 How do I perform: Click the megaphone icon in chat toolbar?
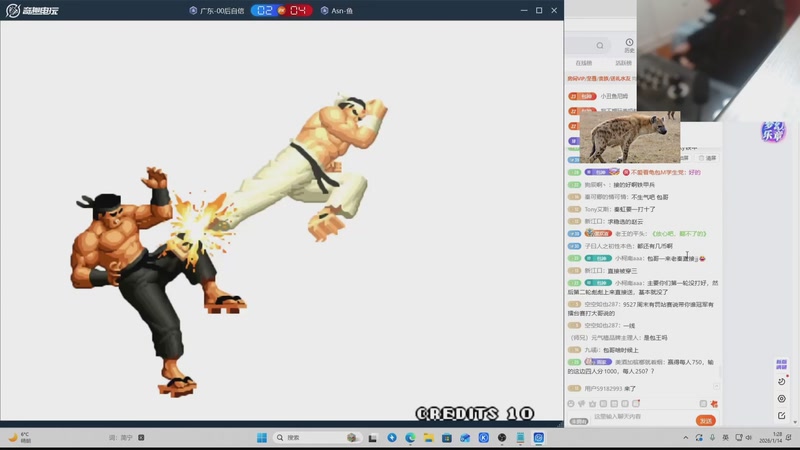582,404
